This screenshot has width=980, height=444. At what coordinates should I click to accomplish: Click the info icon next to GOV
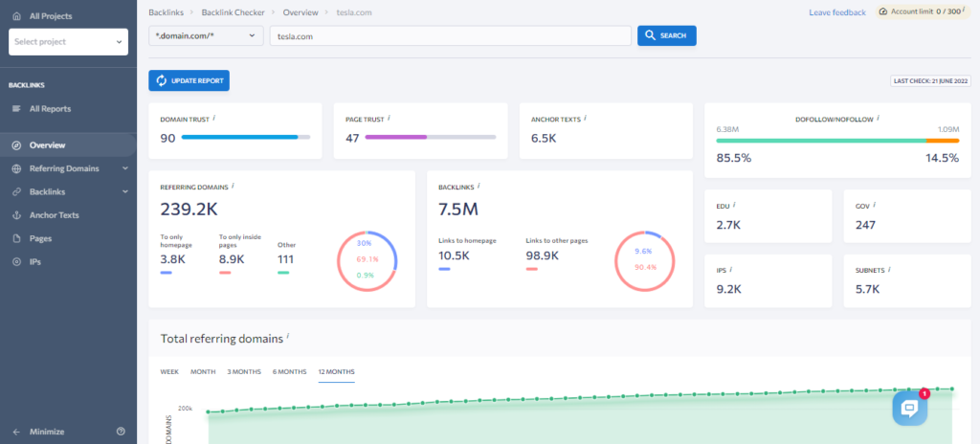coord(875,204)
